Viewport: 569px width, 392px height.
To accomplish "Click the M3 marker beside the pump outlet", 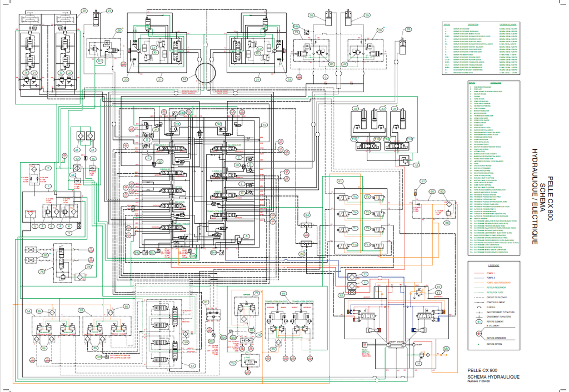I will click(446, 349).
